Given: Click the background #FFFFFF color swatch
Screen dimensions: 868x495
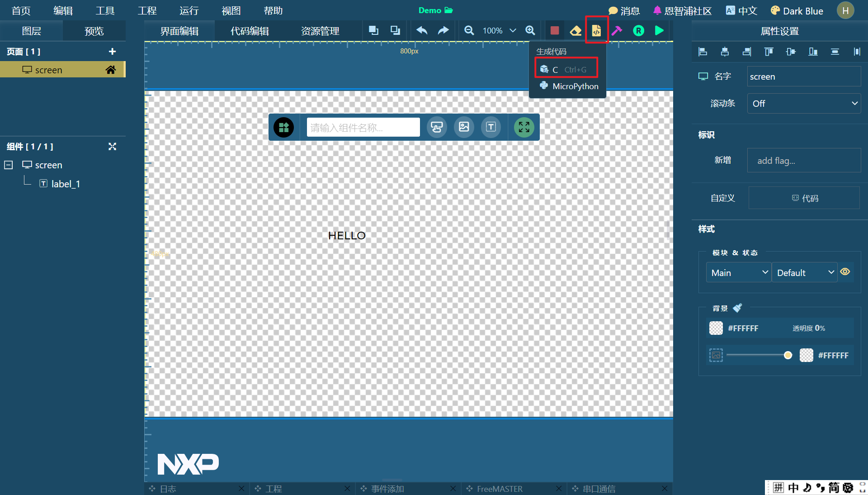Looking at the screenshot, I should (716, 328).
